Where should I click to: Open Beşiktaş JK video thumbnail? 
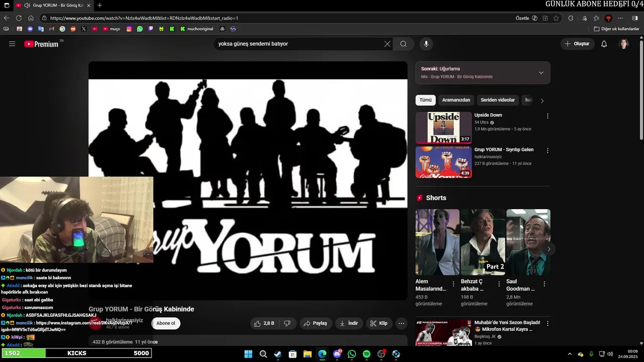[x=444, y=332]
